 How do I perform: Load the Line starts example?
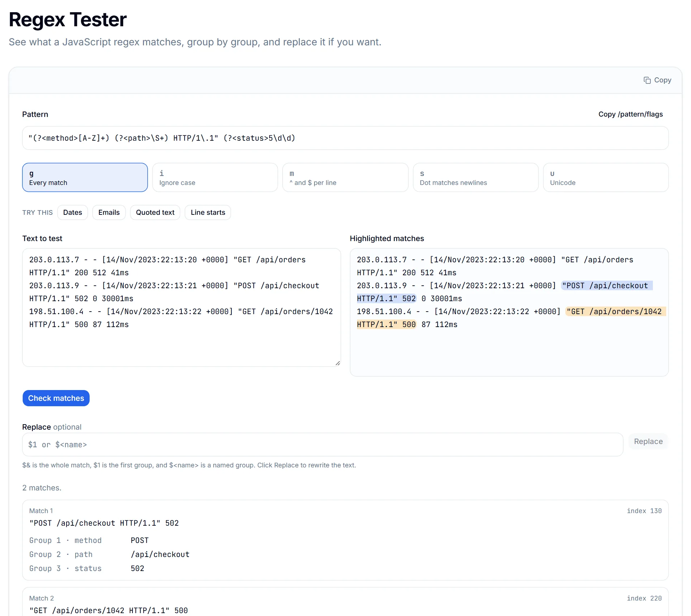tap(208, 213)
